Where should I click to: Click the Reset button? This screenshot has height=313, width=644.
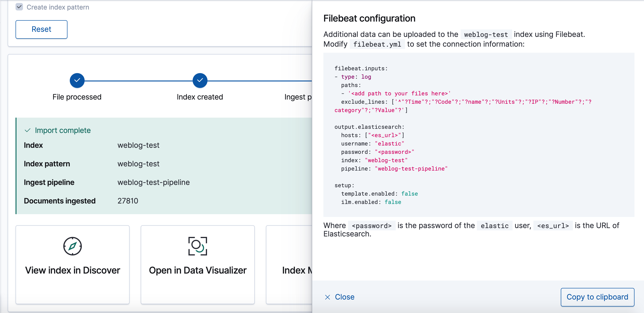click(41, 29)
